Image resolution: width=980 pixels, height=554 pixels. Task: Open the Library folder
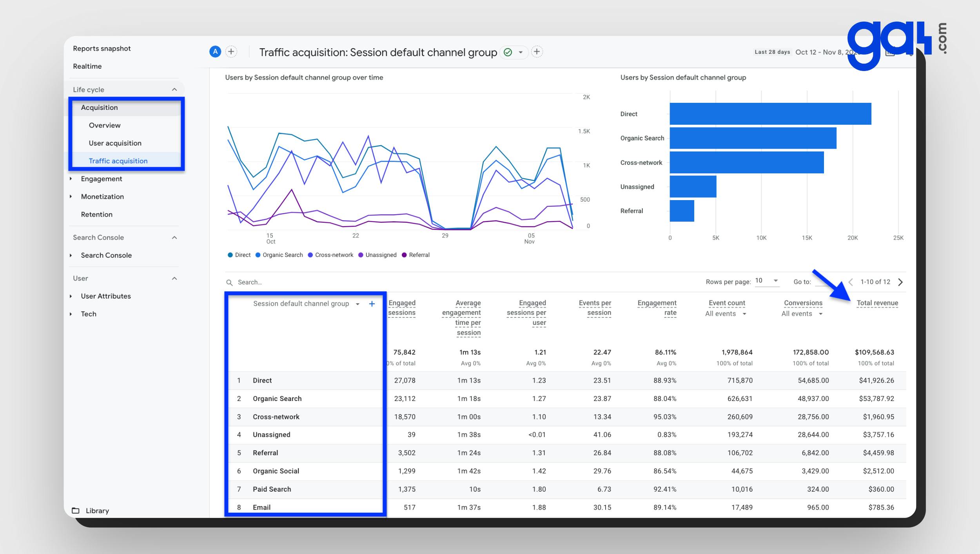91,510
